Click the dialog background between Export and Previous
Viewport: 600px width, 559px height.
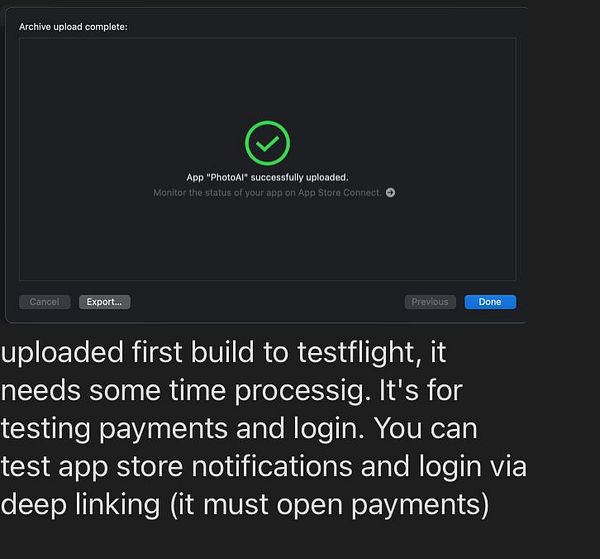pos(267,302)
